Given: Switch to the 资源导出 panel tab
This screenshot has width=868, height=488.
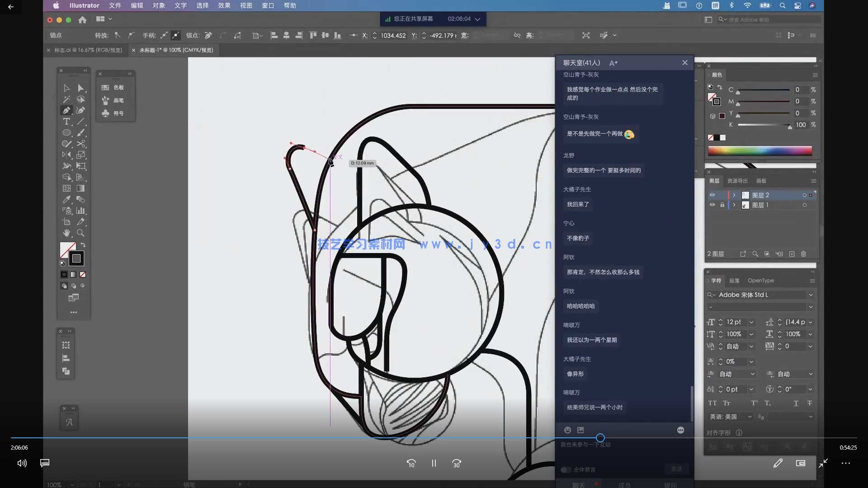Looking at the screenshot, I should 737,181.
